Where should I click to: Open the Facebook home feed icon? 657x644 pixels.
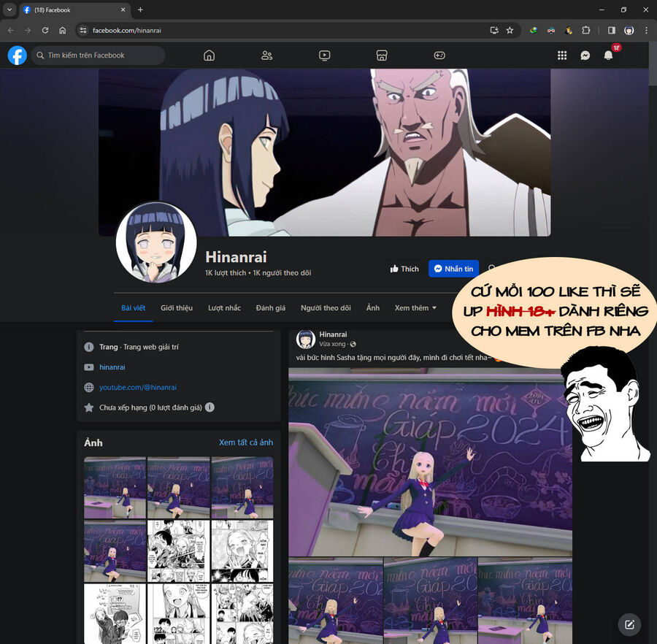click(x=209, y=55)
